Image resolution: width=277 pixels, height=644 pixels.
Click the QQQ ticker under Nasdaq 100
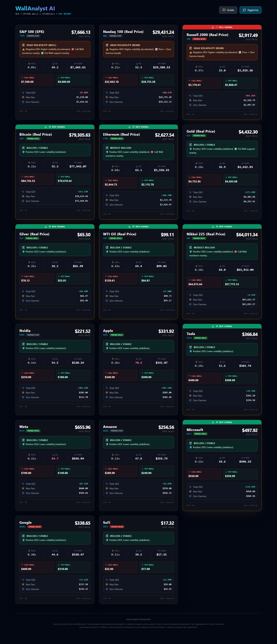click(x=105, y=36)
